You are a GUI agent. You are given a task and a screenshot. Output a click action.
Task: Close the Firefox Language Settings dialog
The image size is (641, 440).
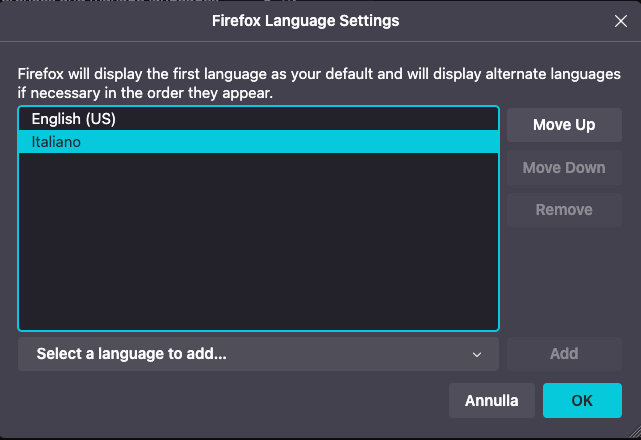619,20
